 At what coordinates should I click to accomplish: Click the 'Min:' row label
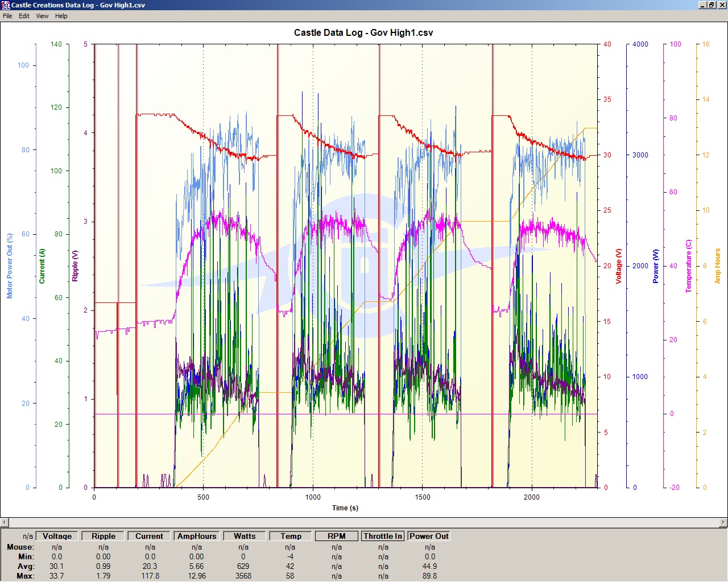[26, 556]
